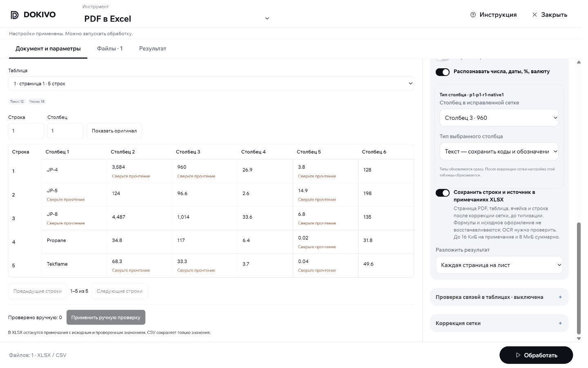Click the Число: 18 badge
588x368 pixels.
37,101
